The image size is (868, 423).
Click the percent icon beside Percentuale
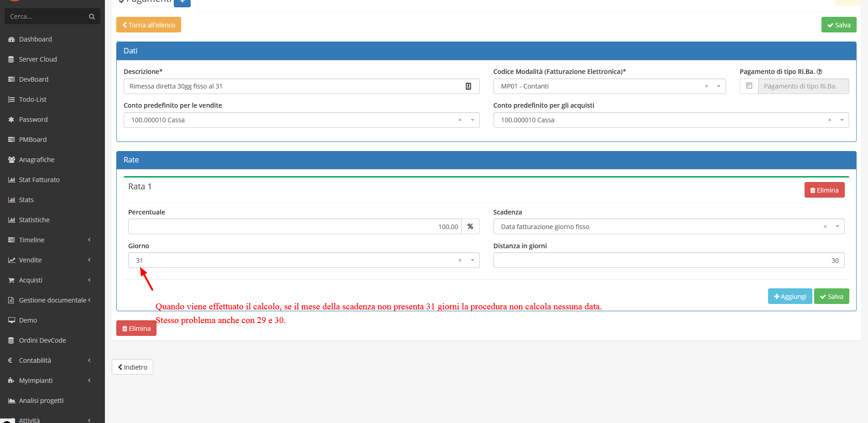click(470, 226)
